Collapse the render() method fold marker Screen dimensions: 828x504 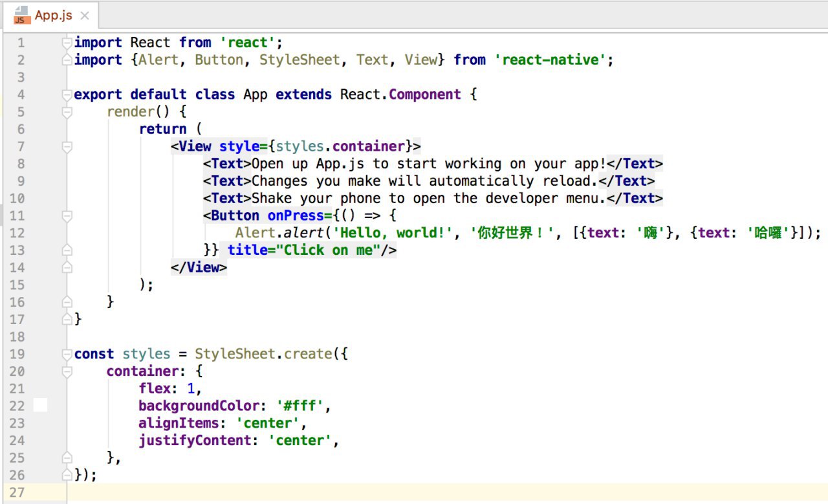pos(67,112)
